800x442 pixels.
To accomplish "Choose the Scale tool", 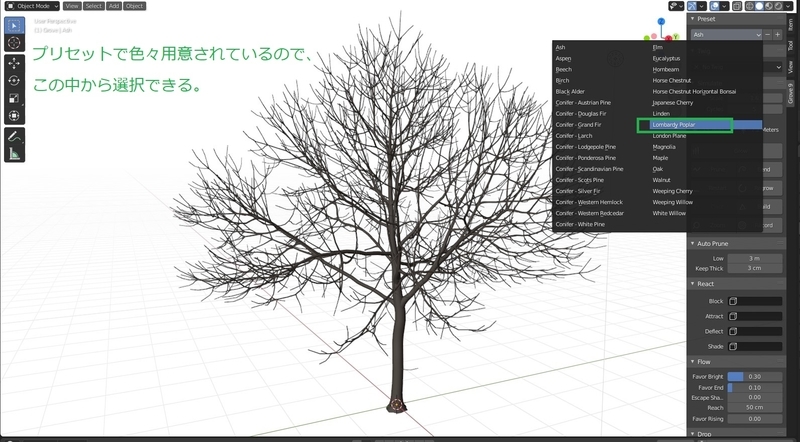I will tap(14, 98).
